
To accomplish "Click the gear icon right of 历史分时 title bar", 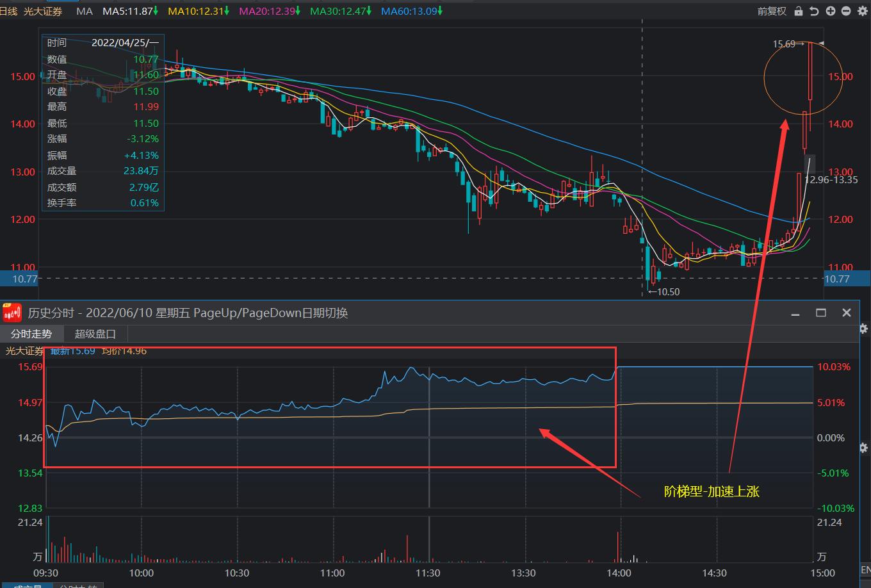I will pos(865,329).
